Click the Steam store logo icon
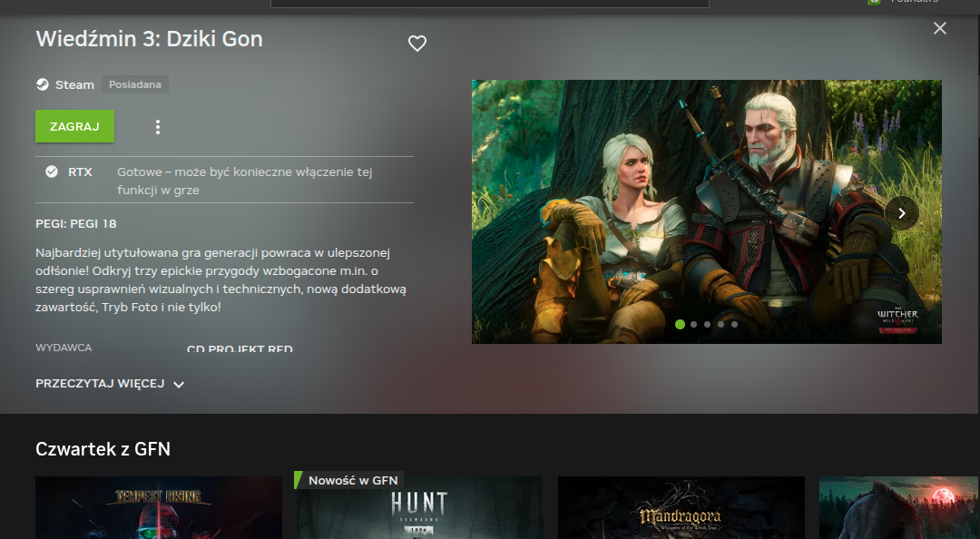This screenshot has width=980, height=539. point(43,84)
